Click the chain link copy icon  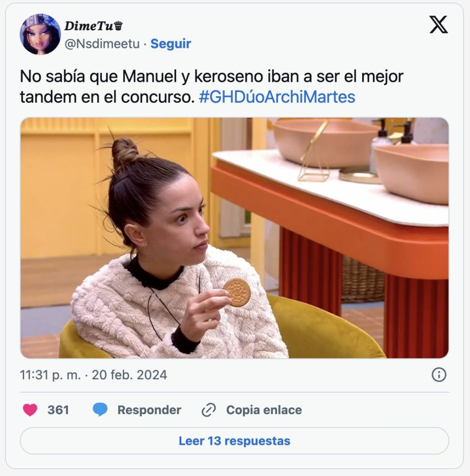pyautogui.click(x=209, y=410)
